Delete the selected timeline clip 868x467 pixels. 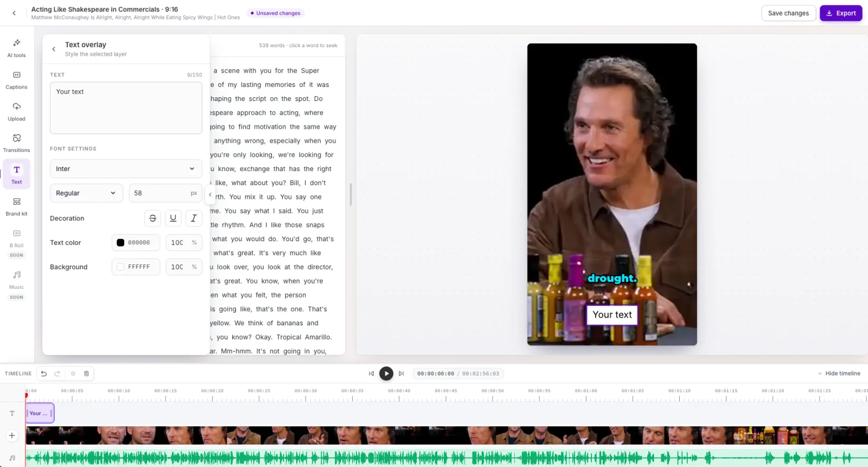point(86,374)
